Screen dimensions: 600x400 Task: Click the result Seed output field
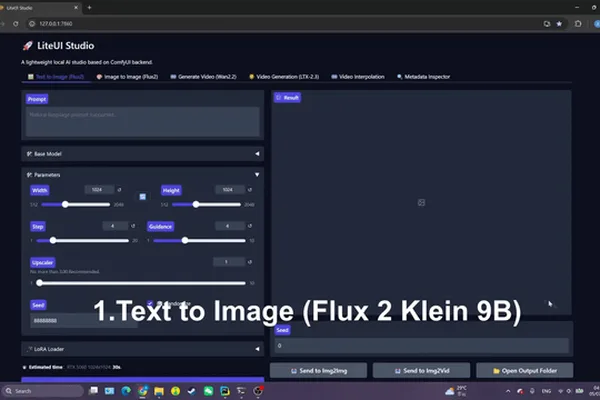[x=421, y=346]
